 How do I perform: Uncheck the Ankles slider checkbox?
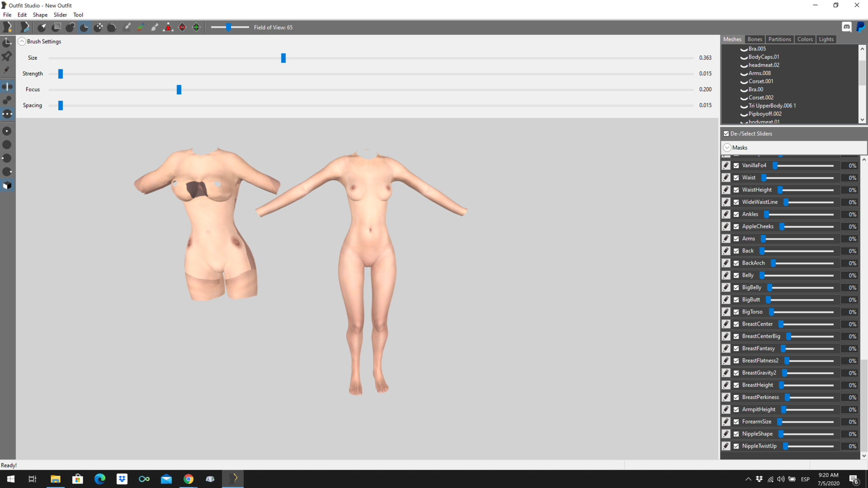(x=736, y=214)
